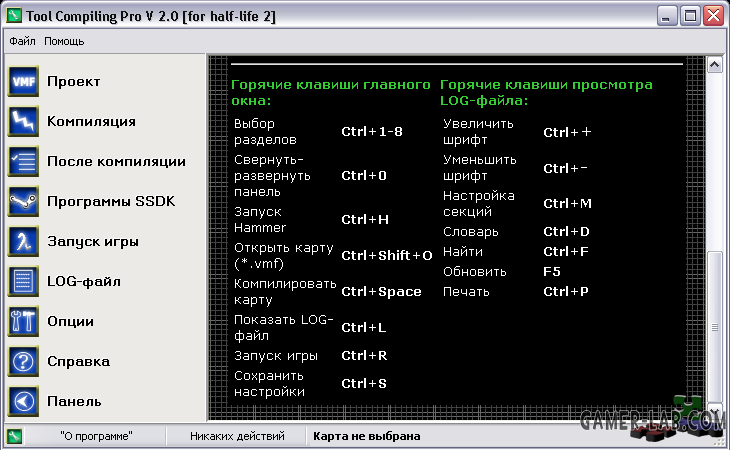Click the lambda game launch icon

tap(23, 242)
